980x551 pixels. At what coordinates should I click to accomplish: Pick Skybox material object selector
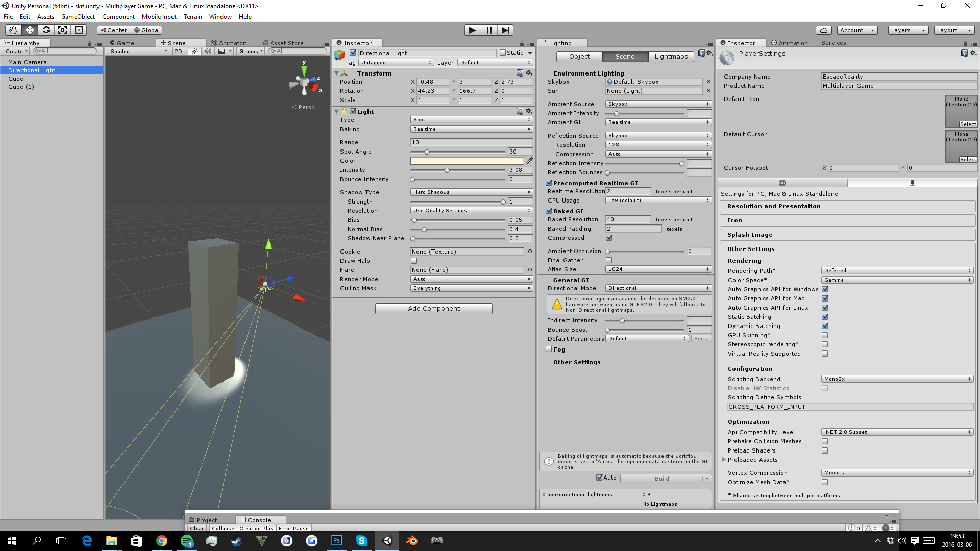(708, 82)
